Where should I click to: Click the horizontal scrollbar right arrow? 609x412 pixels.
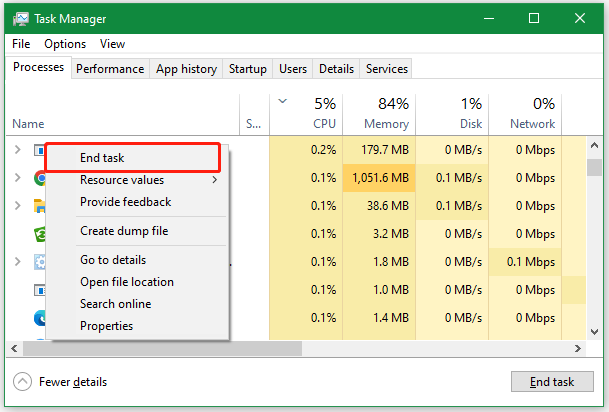[578, 348]
